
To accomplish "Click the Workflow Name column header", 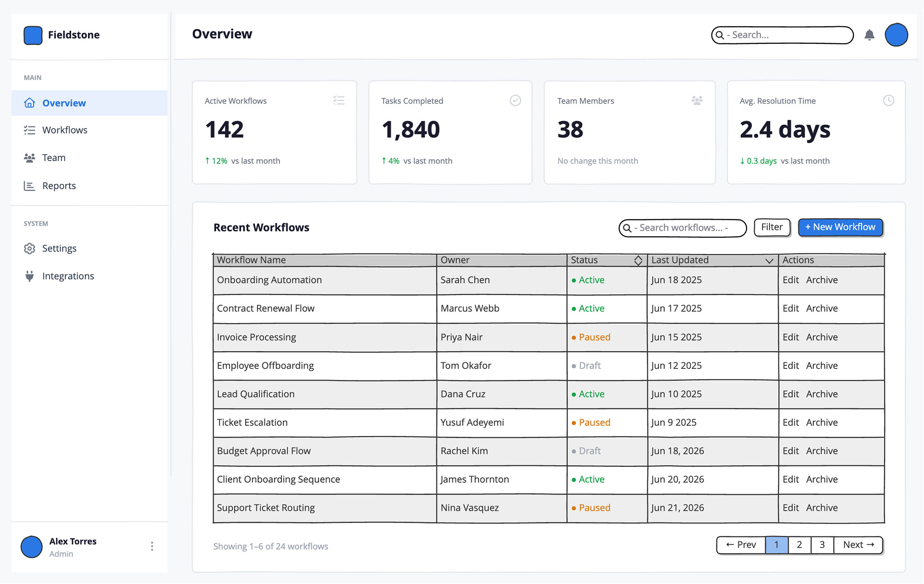I will (x=325, y=260).
